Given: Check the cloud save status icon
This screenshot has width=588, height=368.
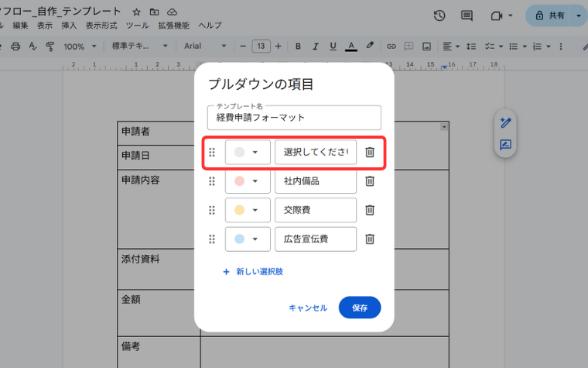Looking at the screenshot, I should tap(172, 12).
